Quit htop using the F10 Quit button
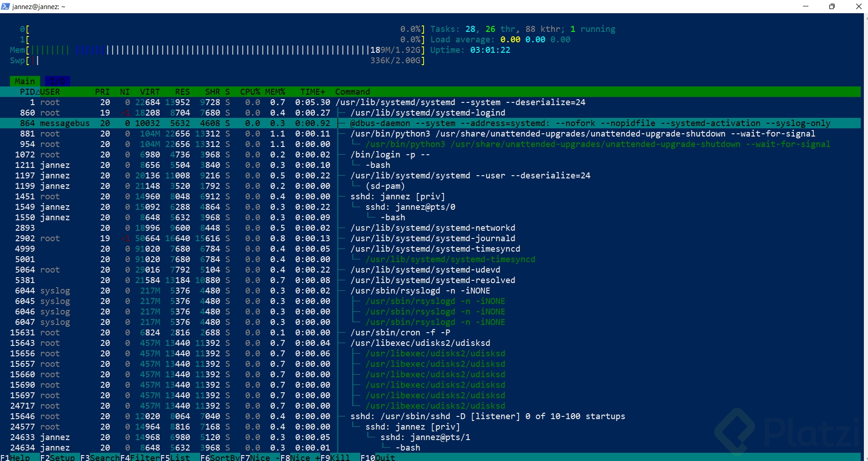The width and height of the screenshot is (868, 461). [378, 457]
